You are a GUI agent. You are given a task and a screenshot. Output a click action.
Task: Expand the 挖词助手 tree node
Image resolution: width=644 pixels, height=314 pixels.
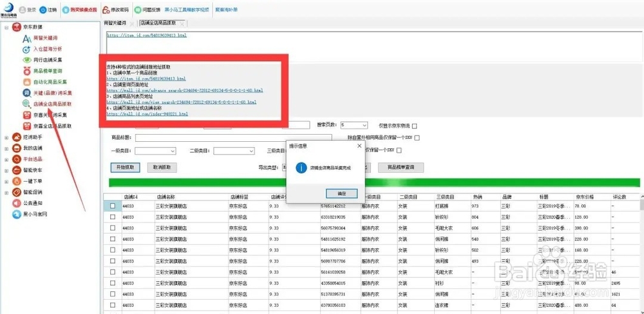click(x=6, y=137)
